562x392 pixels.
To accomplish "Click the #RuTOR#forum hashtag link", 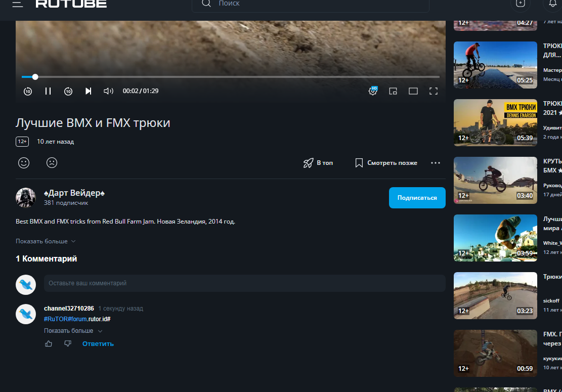I will click(x=66, y=319).
